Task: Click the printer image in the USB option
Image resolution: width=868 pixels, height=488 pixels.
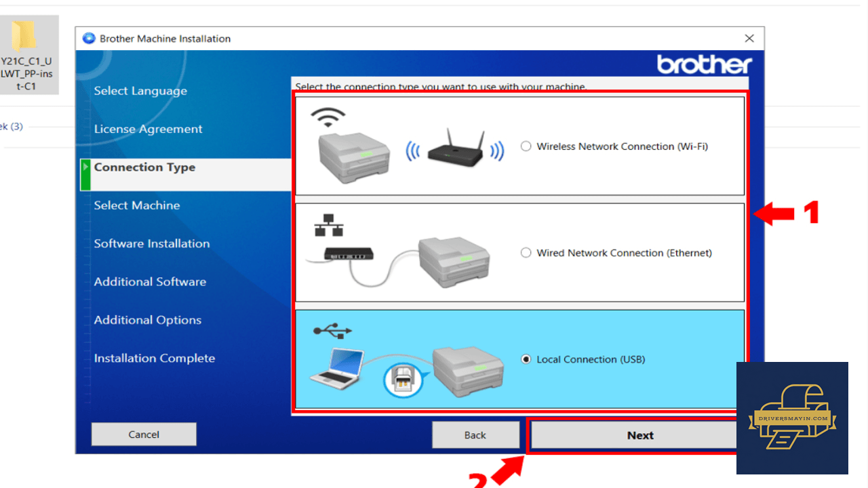Action: coord(469,371)
